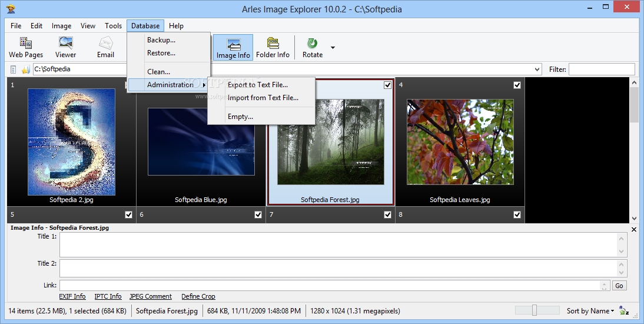Click the folder tree icon left of the path
Screen dimensions: 644x324
13,70
